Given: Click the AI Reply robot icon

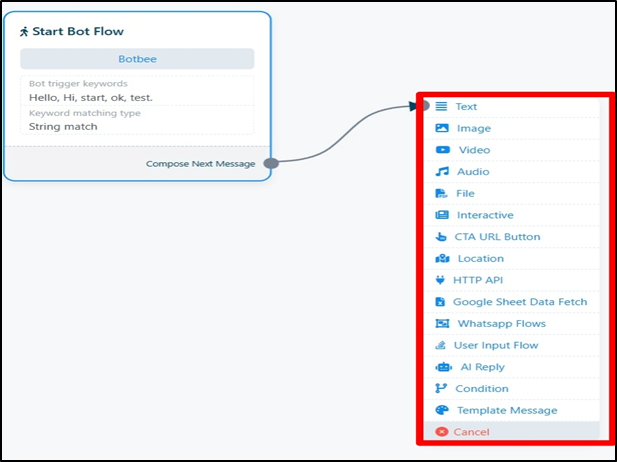Looking at the screenshot, I should (x=443, y=367).
